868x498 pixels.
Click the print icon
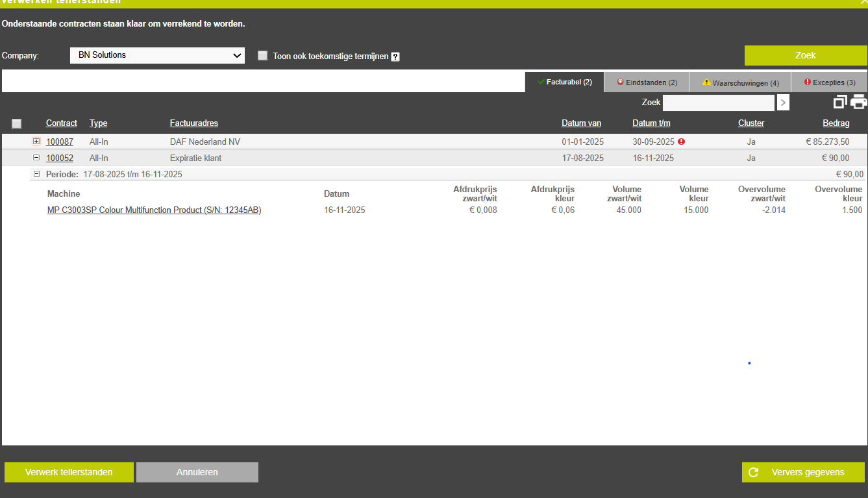(x=859, y=102)
